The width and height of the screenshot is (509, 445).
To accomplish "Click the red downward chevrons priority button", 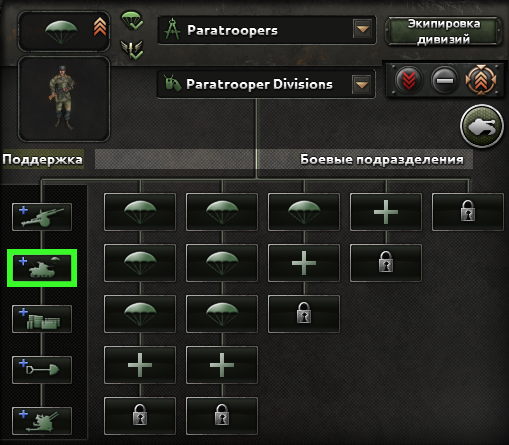I will click(409, 80).
